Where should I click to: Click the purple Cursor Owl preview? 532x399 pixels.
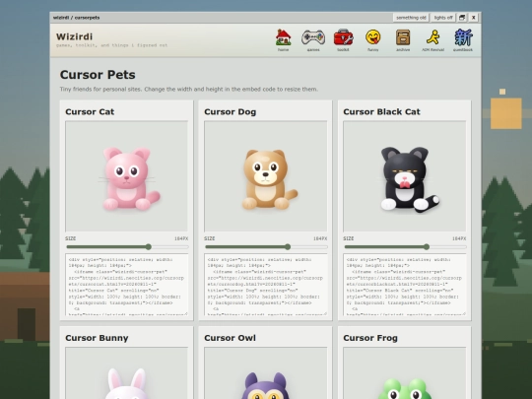[x=266, y=372]
